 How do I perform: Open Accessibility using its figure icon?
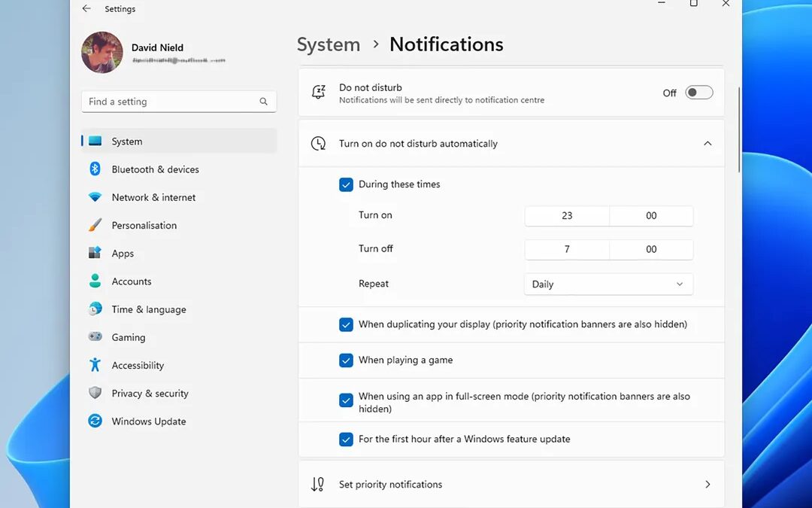click(95, 365)
